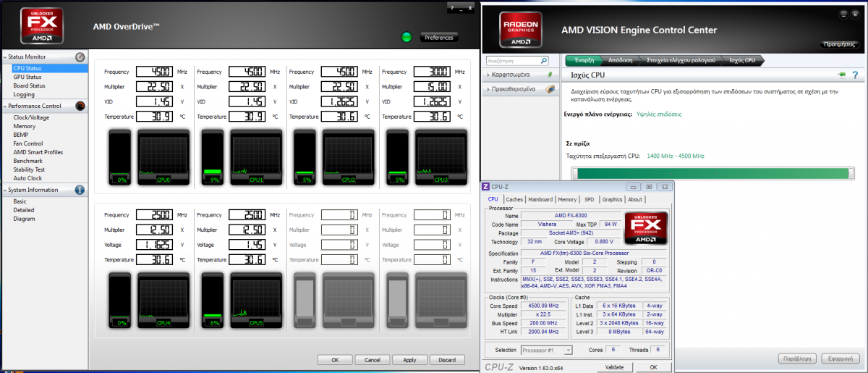Click the OK button in CPU-Z
This screenshot has height=373, width=868.
coord(653,367)
